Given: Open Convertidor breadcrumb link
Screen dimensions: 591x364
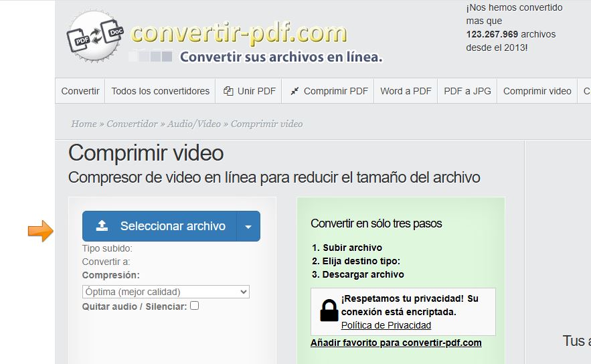Looking at the screenshot, I should click(132, 124).
